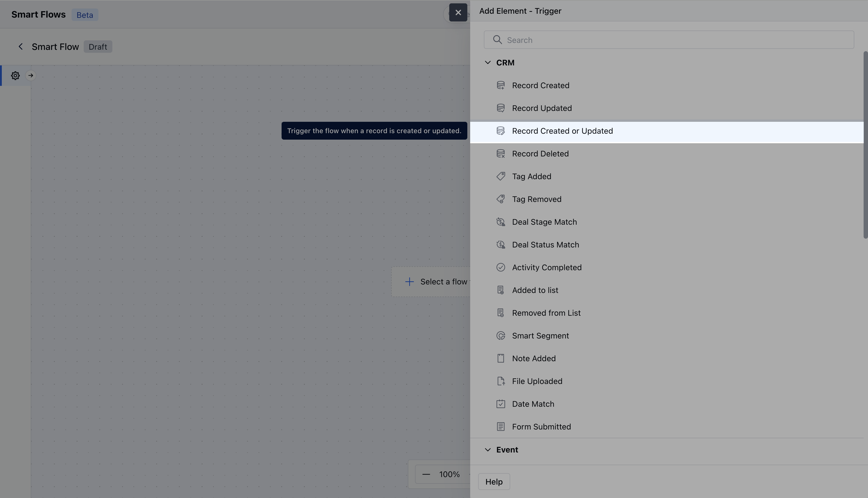Screen dimensions: 868x498
Task: Click the Smart Segment icon
Action: pos(500,336)
